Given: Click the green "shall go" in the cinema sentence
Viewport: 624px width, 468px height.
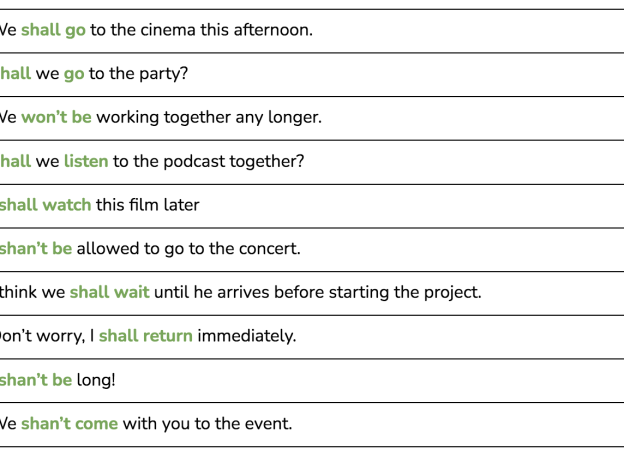Looking at the screenshot, I should (53, 30).
